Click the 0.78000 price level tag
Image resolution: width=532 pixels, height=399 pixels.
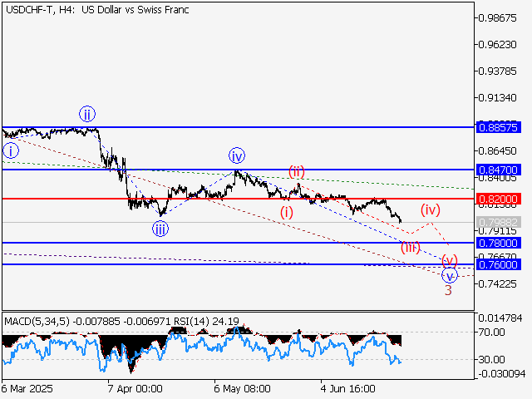pyautogui.click(x=499, y=243)
